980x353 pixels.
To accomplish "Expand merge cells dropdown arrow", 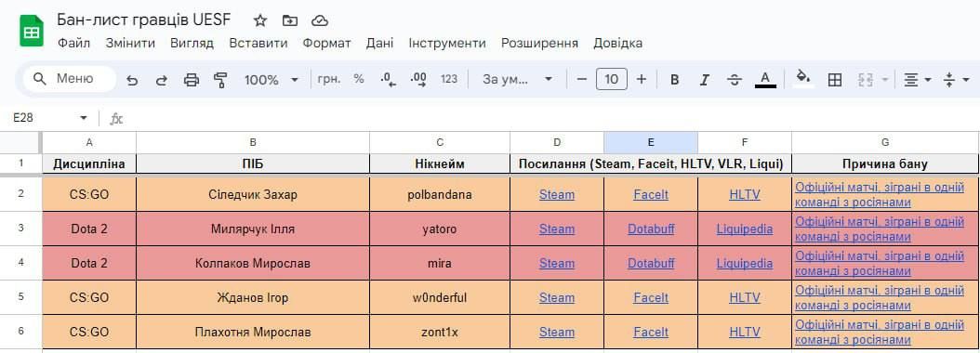I will coord(884,79).
